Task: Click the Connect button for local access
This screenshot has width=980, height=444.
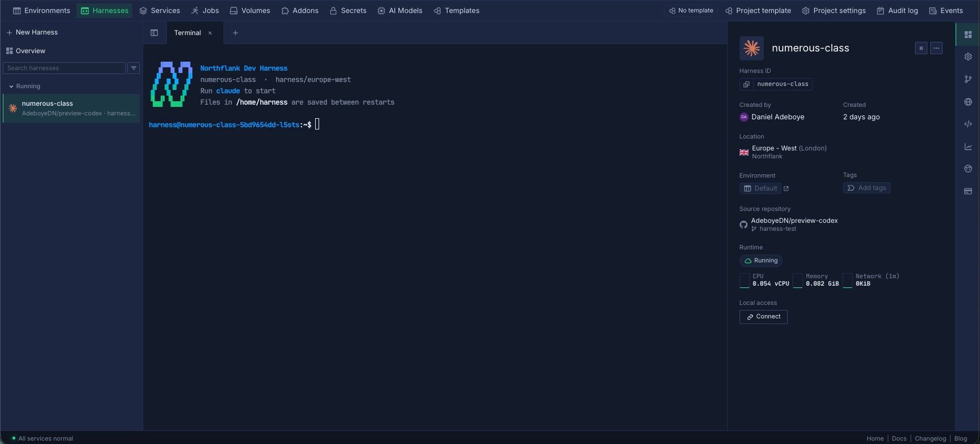Action: pos(763,317)
